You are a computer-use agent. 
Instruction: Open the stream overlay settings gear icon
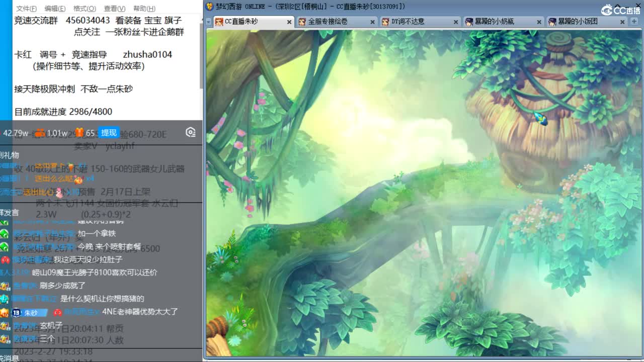[190, 132]
